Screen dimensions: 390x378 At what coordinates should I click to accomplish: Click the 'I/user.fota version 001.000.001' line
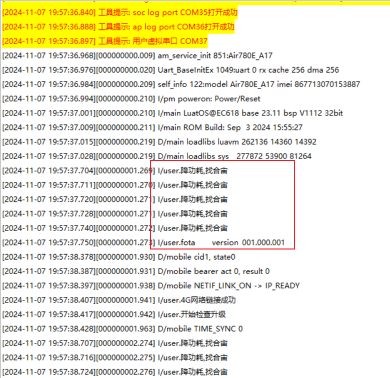tap(144, 242)
